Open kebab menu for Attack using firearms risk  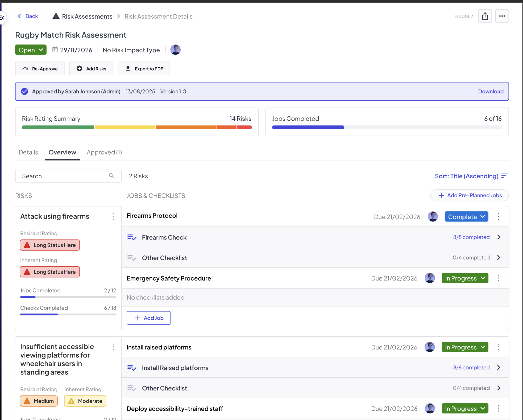click(113, 216)
